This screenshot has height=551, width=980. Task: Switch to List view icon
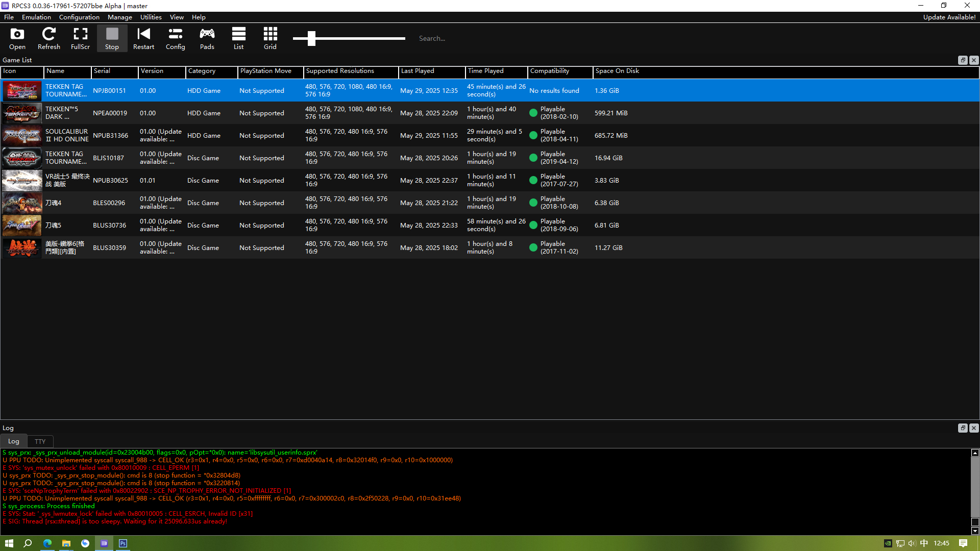coord(238,38)
